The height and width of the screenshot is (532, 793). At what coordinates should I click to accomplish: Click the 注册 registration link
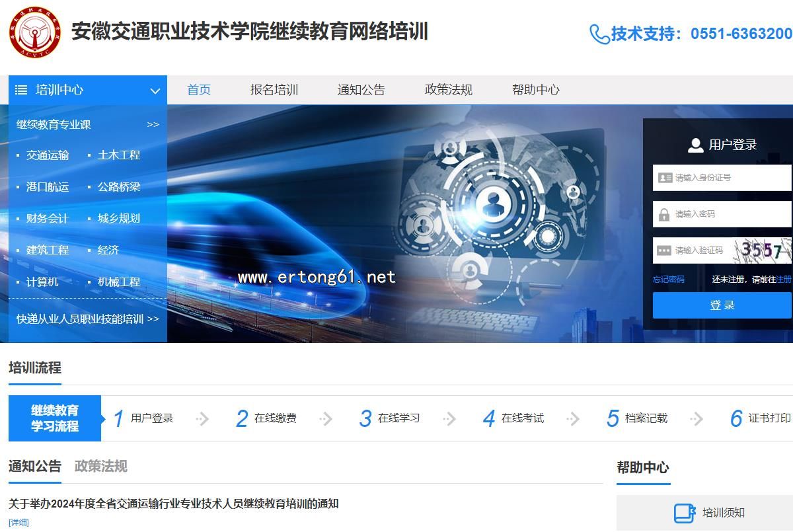pyautogui.click(x=784, y=280)
